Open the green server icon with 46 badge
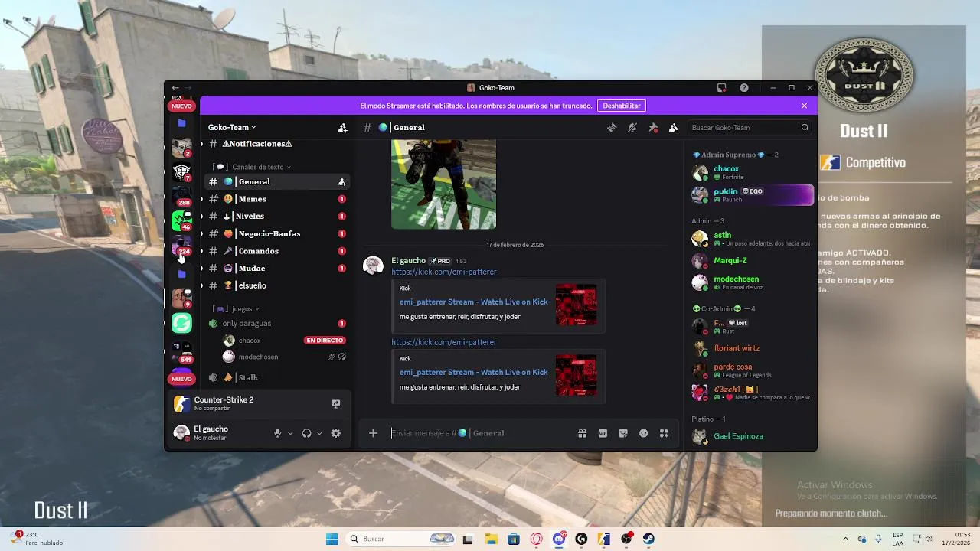The image size is (980, 551). [181, 221]
